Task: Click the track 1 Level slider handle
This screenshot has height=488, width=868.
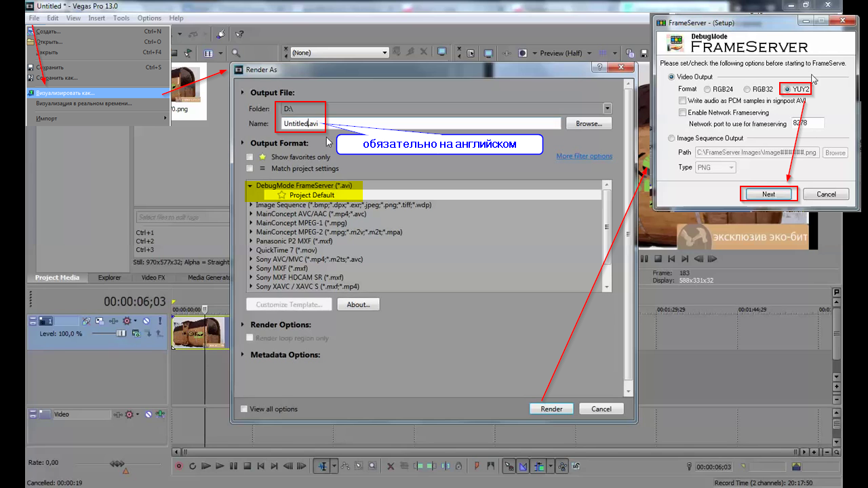Action: pyautogui.click(x=121, y=333)
